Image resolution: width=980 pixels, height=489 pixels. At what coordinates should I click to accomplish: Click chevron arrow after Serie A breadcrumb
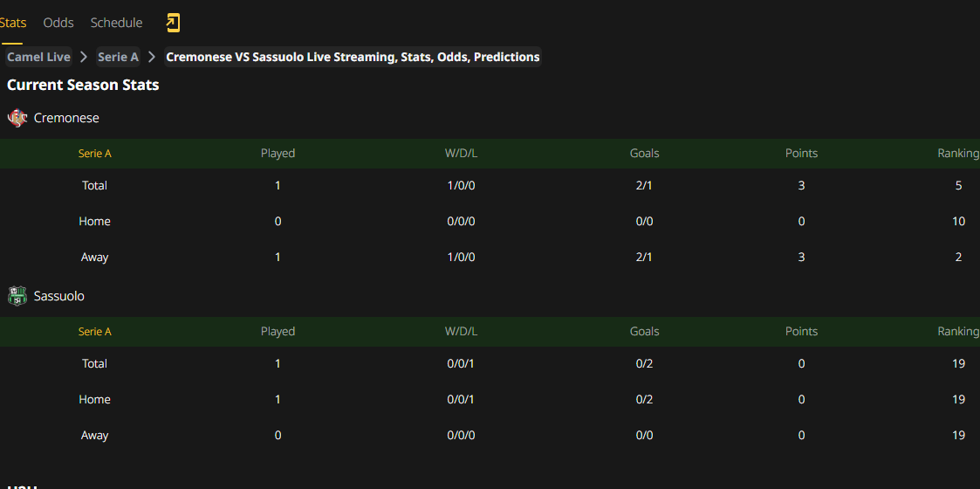pos(152,57)
